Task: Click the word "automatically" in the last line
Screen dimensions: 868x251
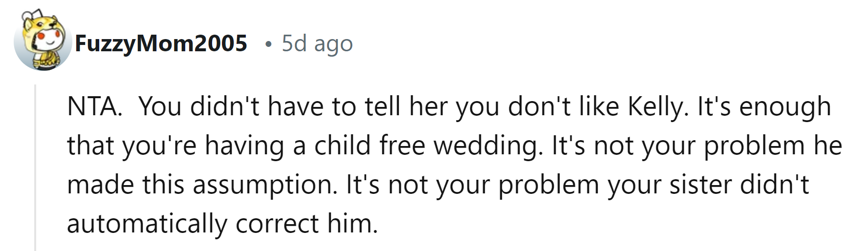Action: coord(147,224)
